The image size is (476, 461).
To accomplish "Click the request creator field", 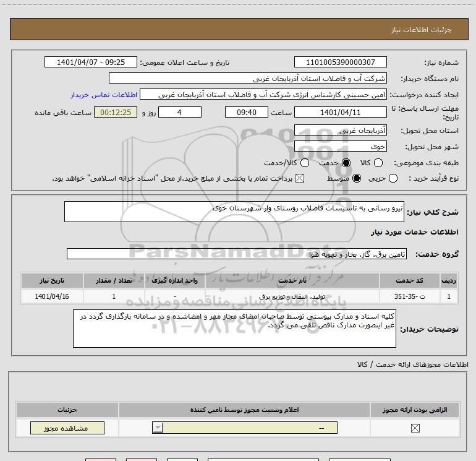I will (x=263, y=95).
